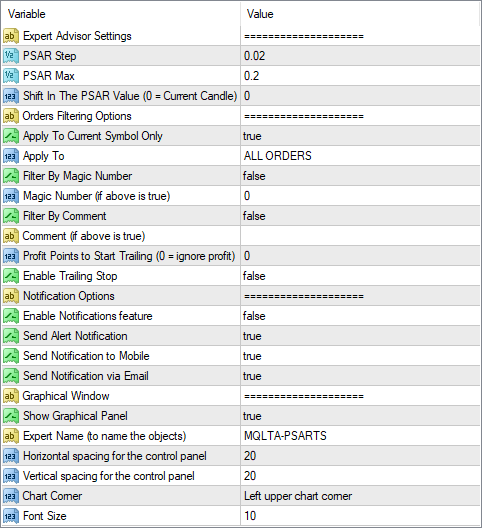Image resolution: width=482 pixels, height=528 pixels.
Task: Click the string icon beside Notification Options
Action: click(11, 296)
